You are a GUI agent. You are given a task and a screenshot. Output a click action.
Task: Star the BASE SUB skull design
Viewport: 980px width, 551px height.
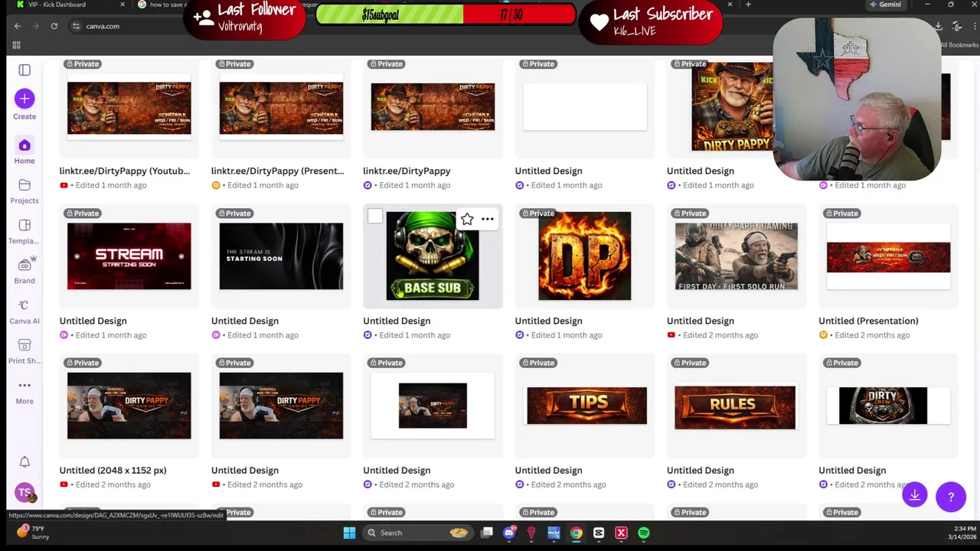tap(467, 220)
